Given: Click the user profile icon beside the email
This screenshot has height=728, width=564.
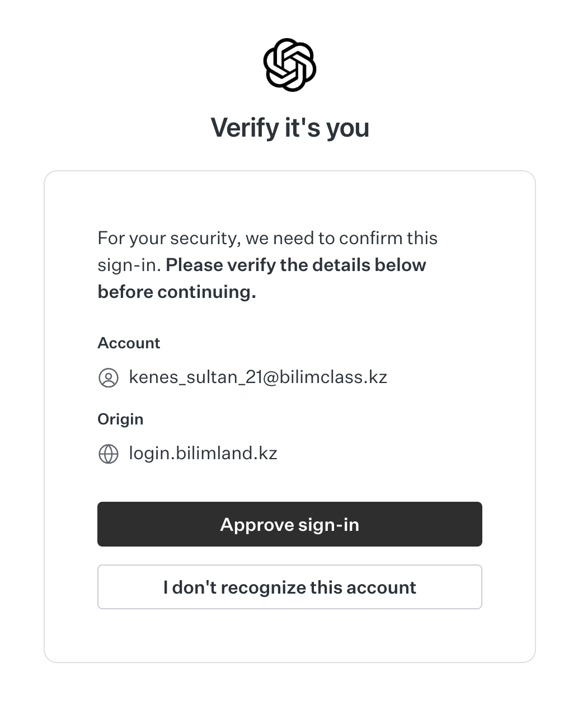Looking at the screenshot, I should click(109, 378).
